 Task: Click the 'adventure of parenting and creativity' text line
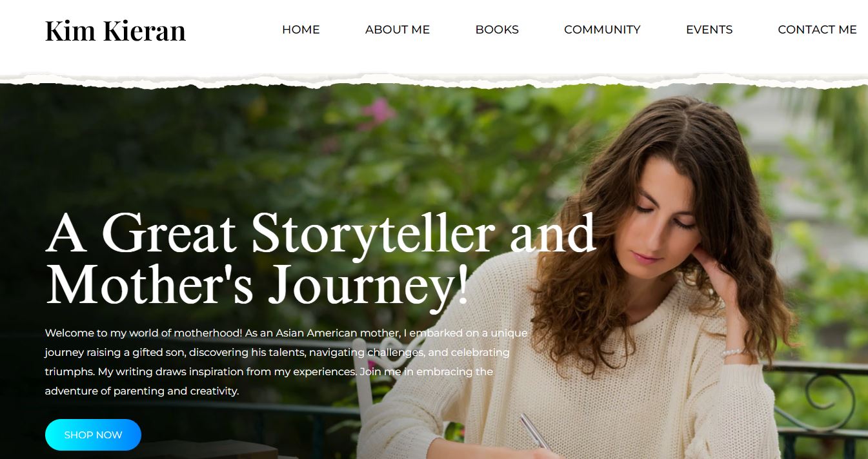pyautogui.click(x=142, y=391)
